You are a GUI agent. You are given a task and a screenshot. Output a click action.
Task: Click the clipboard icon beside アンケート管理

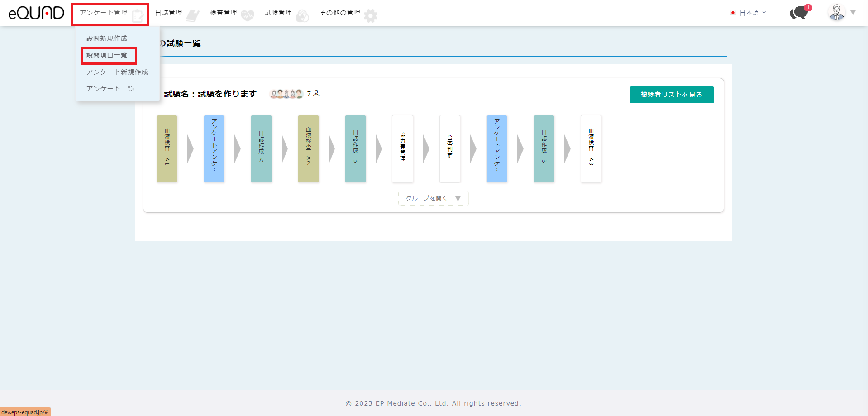[138, 16]
